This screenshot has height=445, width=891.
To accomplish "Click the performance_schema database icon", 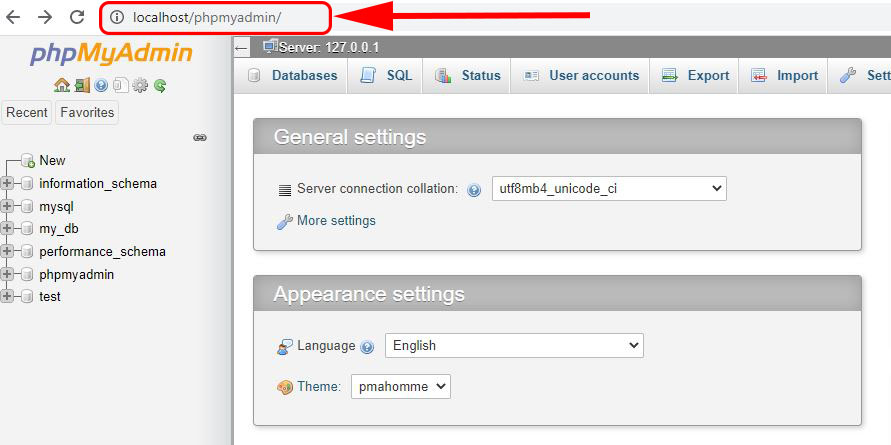I will (27, 252).
